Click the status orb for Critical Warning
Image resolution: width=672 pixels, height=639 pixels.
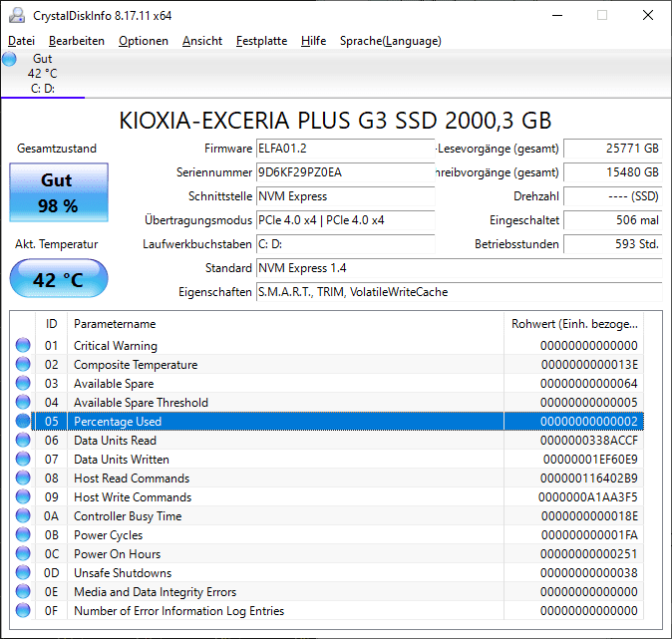coord(23,345)
